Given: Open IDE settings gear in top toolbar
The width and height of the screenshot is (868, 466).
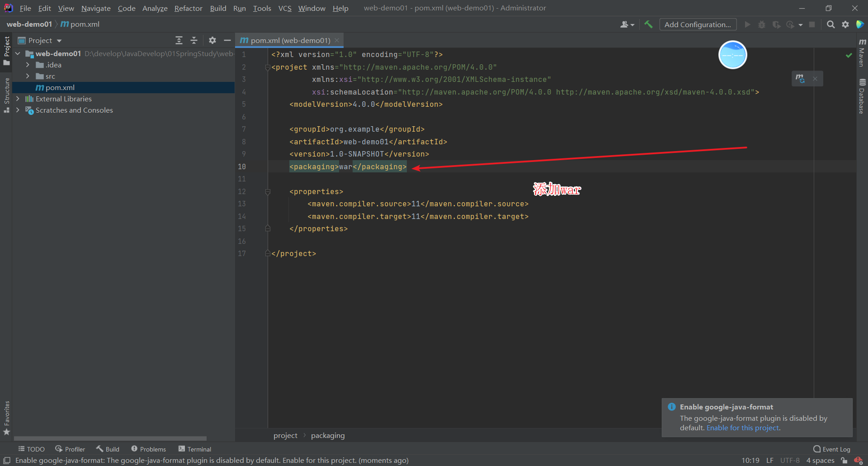Looking at the screenshot, I should pyautogui.click(x=845, y=24).
